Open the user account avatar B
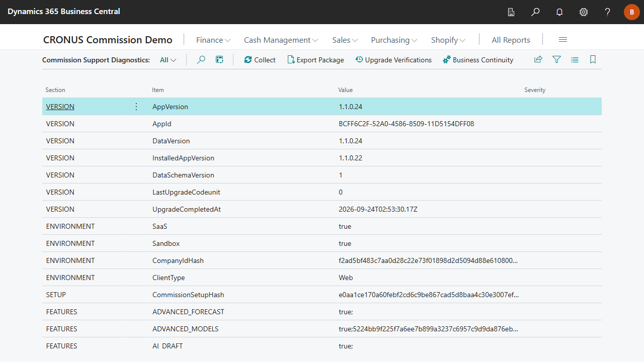This screenshot has width=644, height=362. (x=632, y=12)
